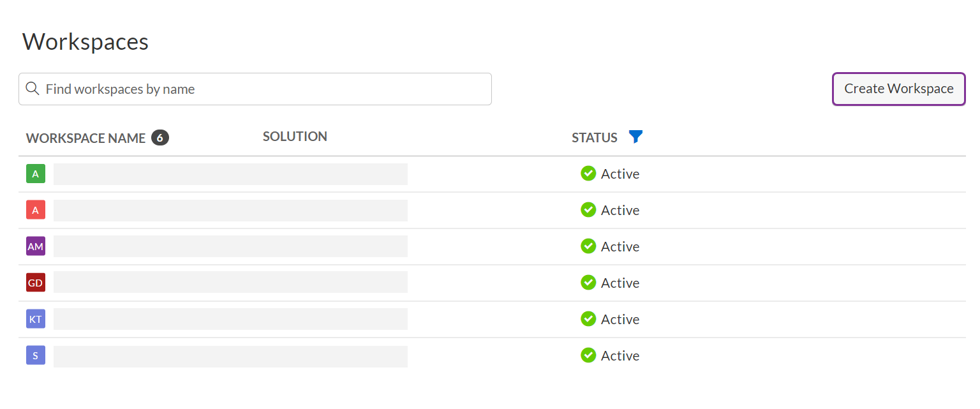980x409 pixels.
Task: Click the blue "S" workspace avatar icon
Action: 35,355
